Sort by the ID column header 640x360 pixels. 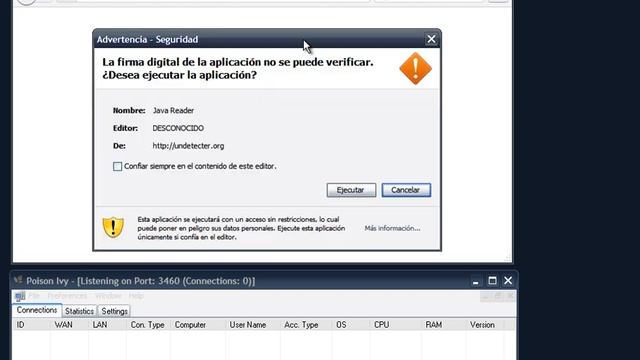pos(31,325)
